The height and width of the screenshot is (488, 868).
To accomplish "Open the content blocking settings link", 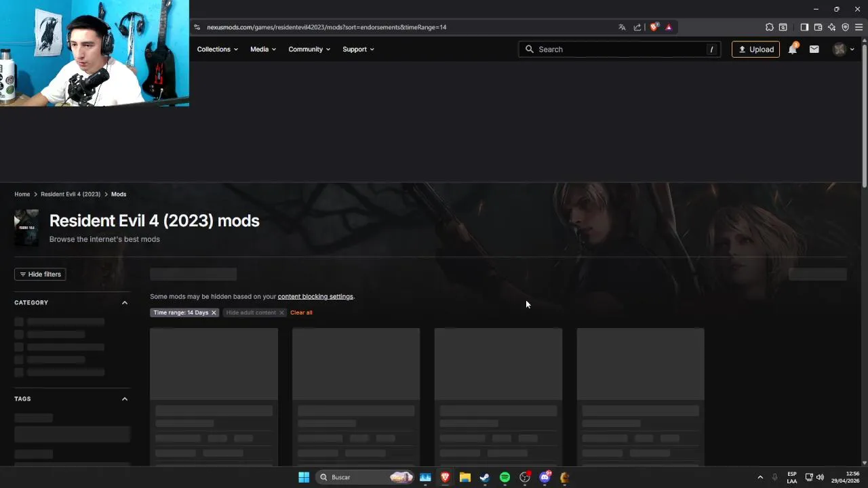I will (x=315, y=296).
